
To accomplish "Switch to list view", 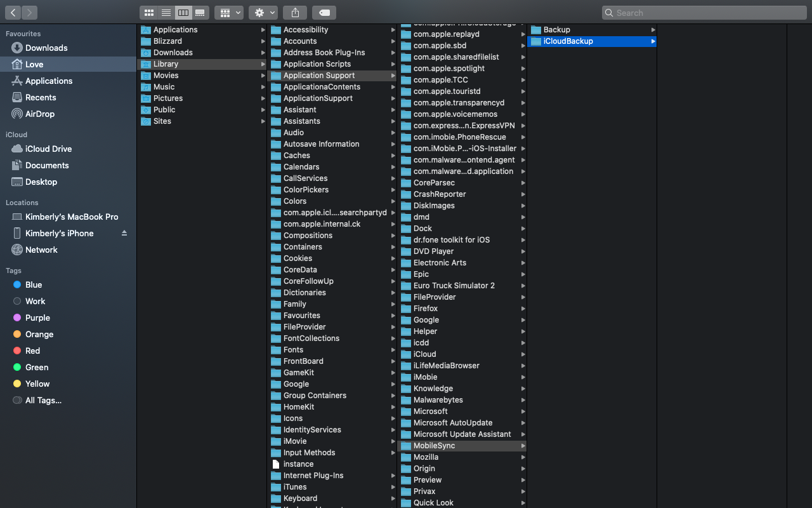I will pyautogui.click(x=166, y=12).
